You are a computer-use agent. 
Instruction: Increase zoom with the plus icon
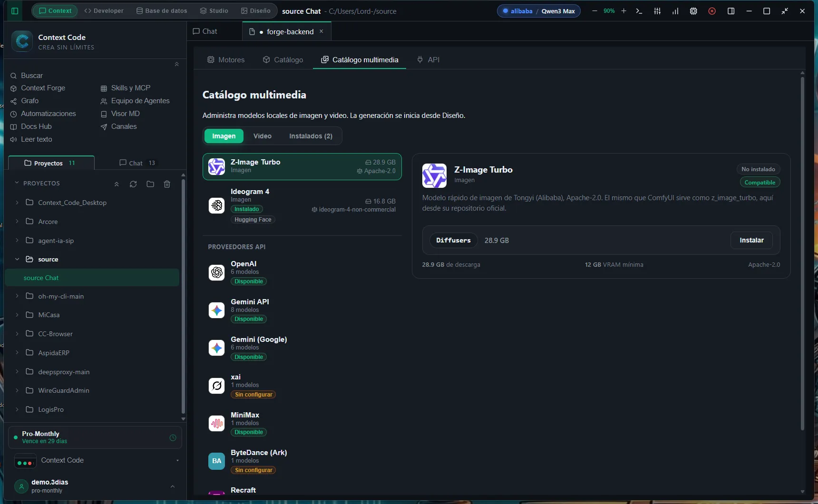pos(623,11)
